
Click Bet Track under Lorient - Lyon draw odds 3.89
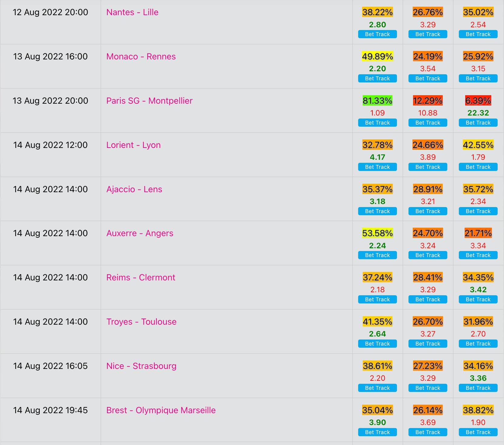[428, 167]
